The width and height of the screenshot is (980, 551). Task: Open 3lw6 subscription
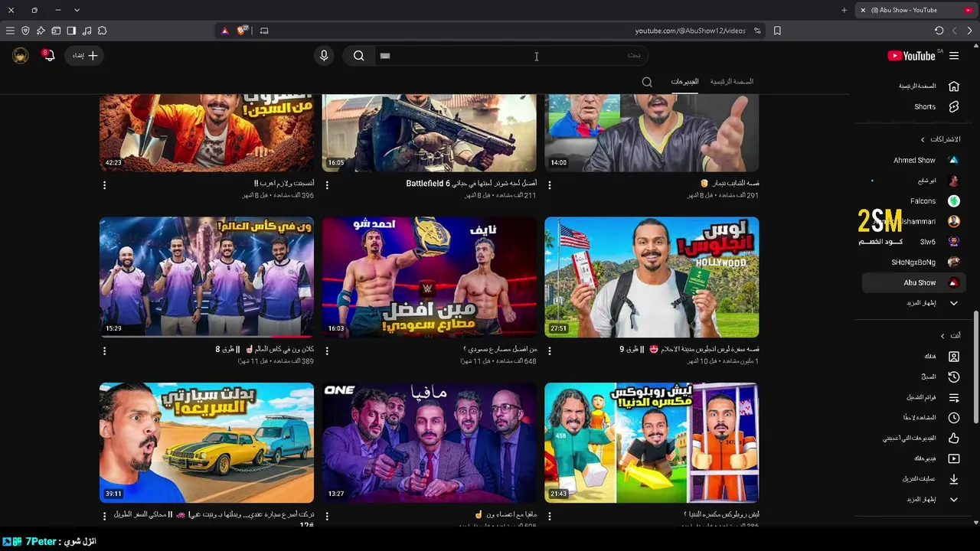[913, 242]
